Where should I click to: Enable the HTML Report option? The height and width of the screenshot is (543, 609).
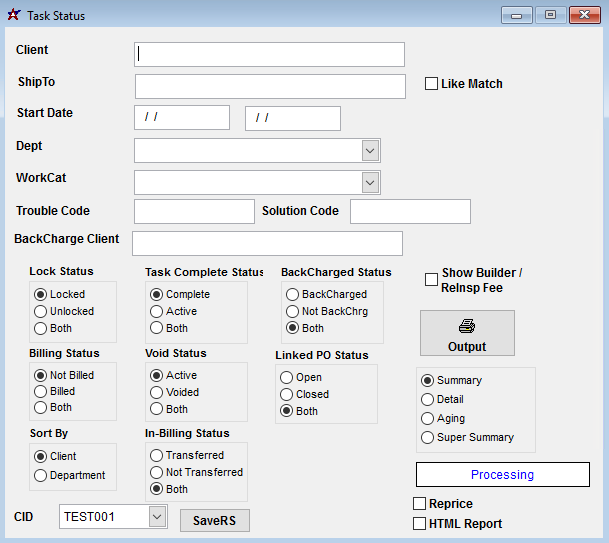420,524
